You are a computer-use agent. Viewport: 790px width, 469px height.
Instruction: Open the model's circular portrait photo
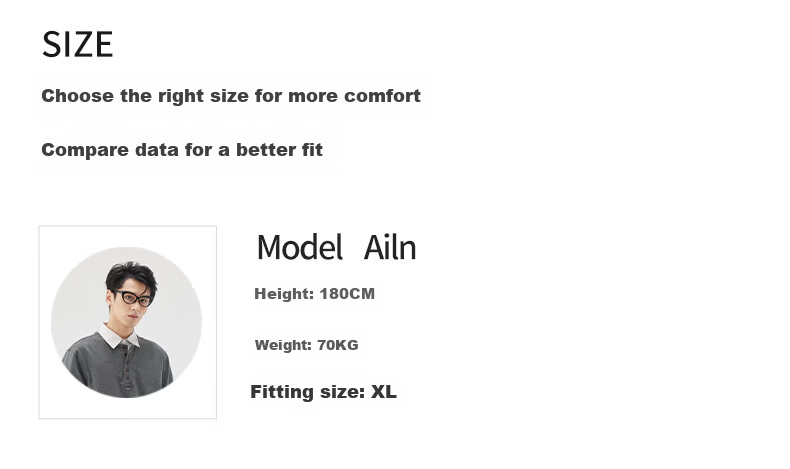click(126, 322)
